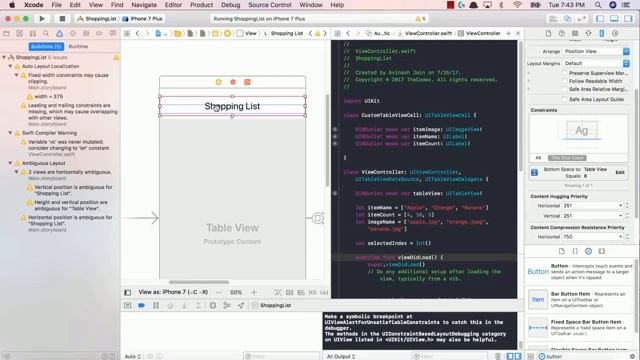The image size is (640, 360).
Task: Select the assistant editor toolbar button
Action: pos(567,19)
